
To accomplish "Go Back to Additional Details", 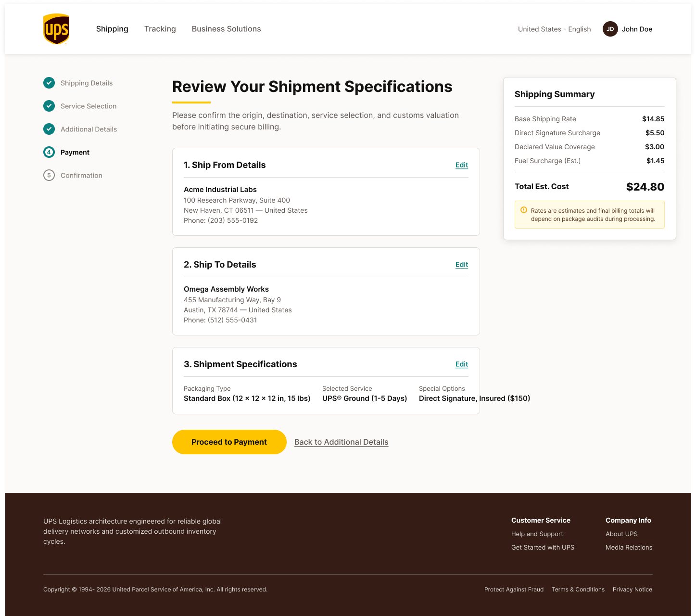I will (342, 442).
